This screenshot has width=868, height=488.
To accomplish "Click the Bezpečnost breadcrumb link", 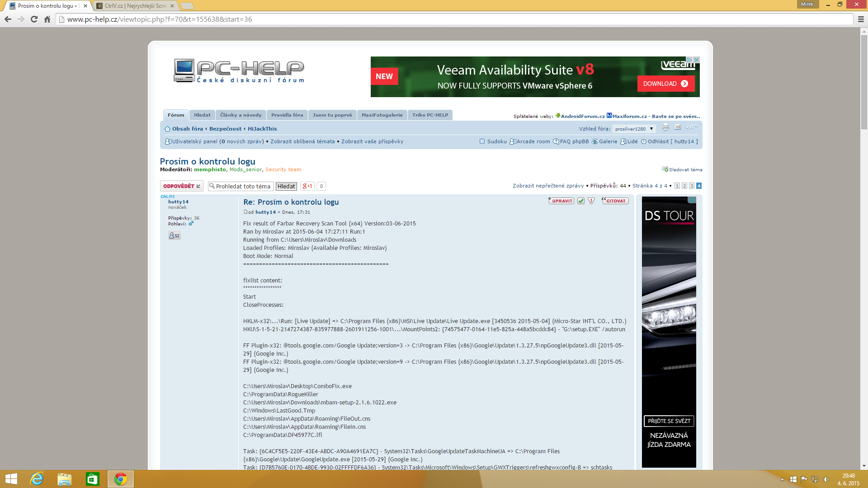I will coord(225,129).
